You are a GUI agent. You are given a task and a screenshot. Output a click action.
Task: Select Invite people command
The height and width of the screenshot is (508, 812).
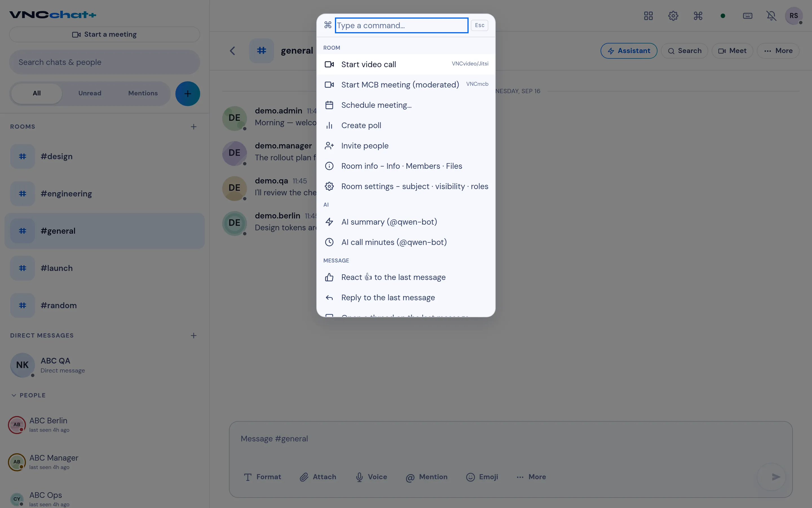(x=406, y=146)
